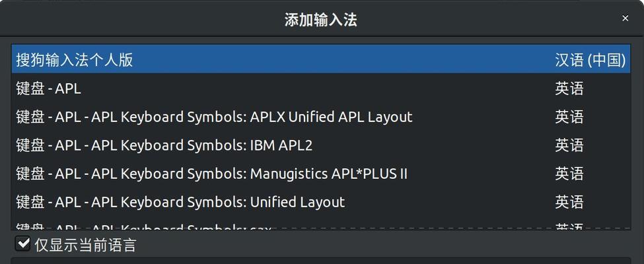Click the checkmark box beside 仅显示当前语言
The width and height of the screenshot is (644, 264).
[22, 244]
